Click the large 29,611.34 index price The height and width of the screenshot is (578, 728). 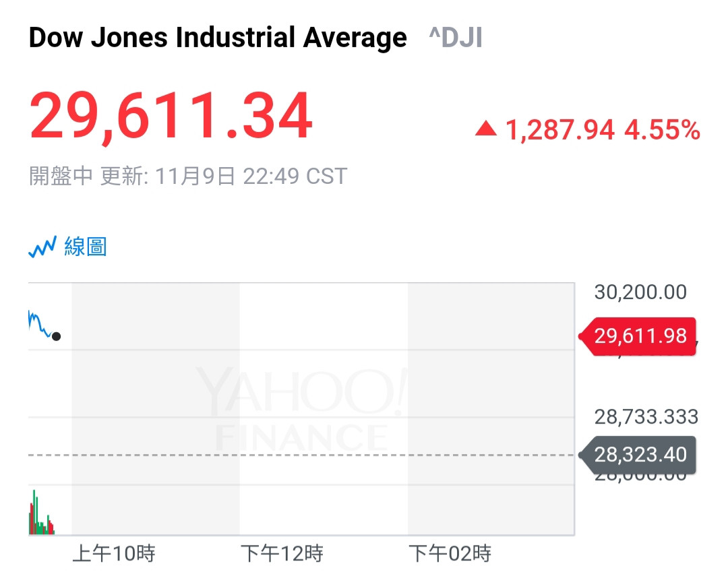[171, 117]
